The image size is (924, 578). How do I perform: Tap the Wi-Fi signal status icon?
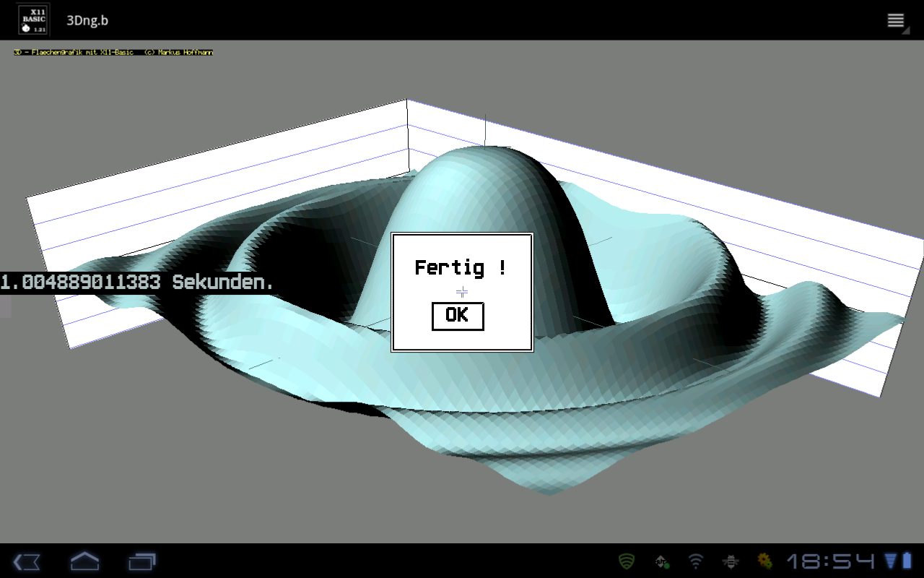(x=696, y=561)
